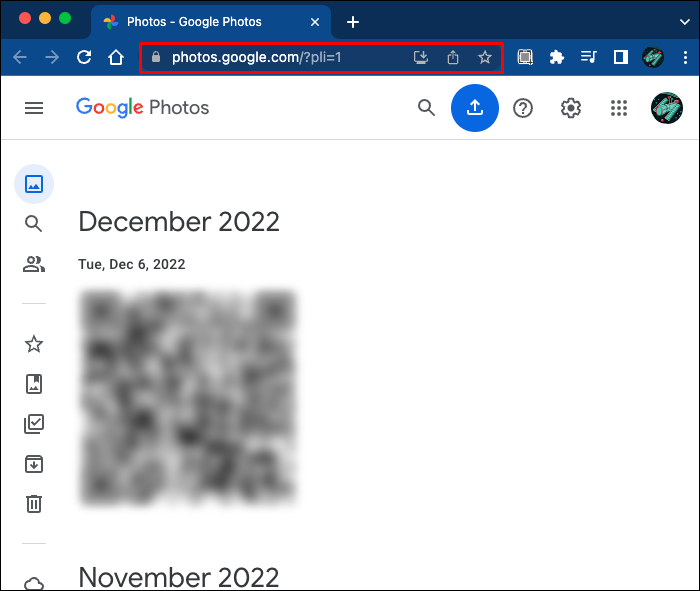
Task: Open Utilities in the sidebar
Action: [34, 424]
